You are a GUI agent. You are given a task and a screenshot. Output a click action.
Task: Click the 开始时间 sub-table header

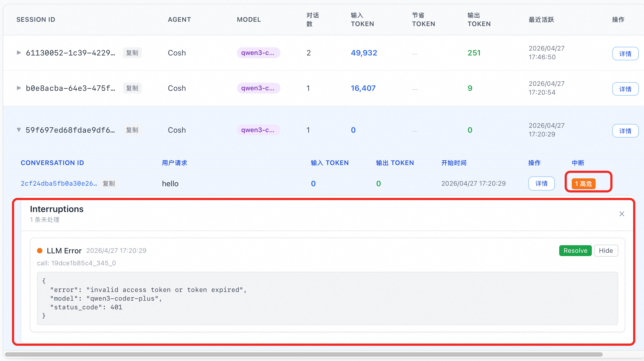[454, 163]
